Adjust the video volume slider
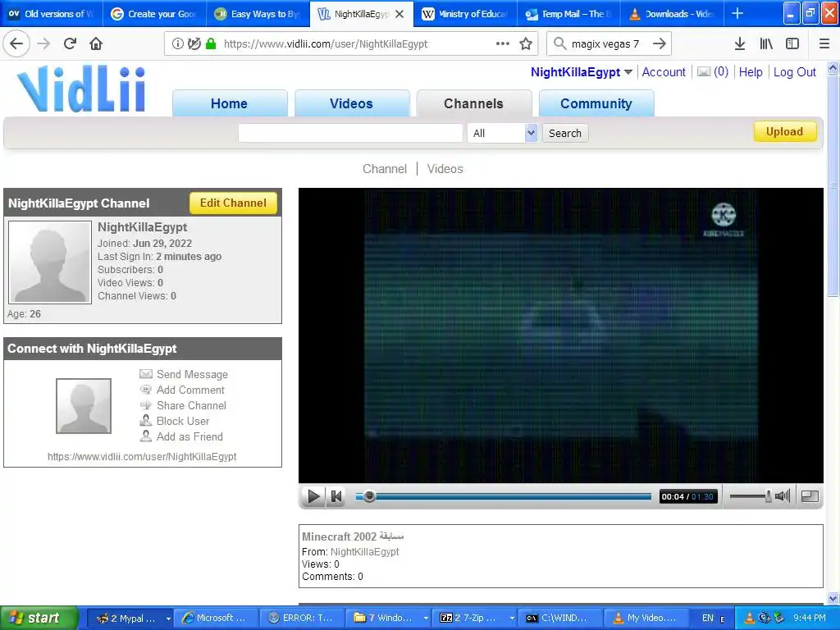The width and height of the screenshot is (840, 630). click(x=750, y=496)
